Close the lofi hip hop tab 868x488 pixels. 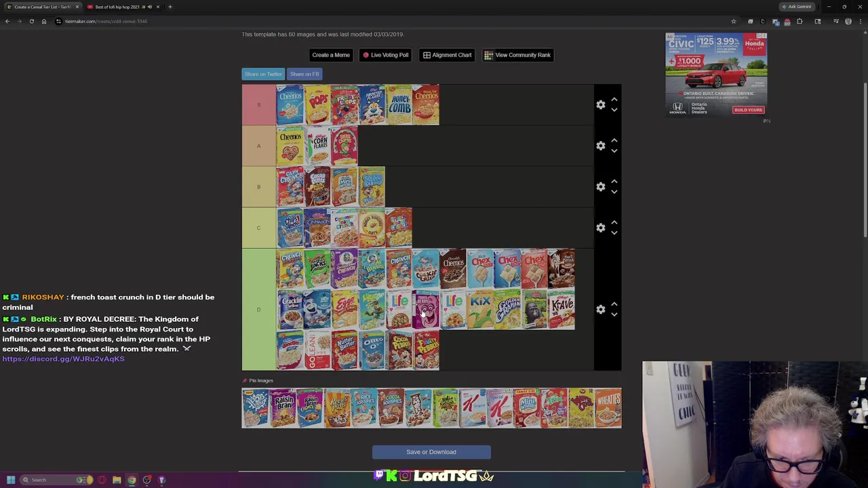click(158, 7)
